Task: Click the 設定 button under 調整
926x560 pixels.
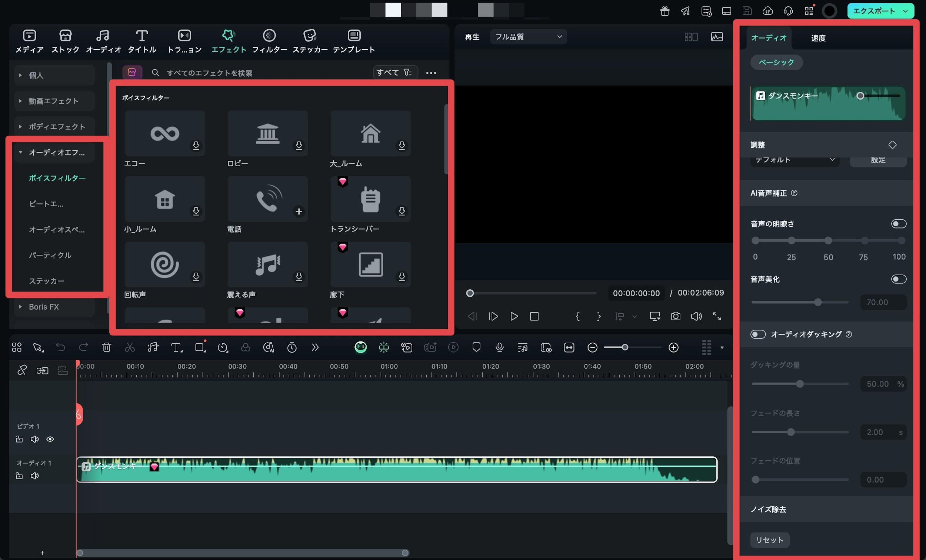Action: click(878, 160)
